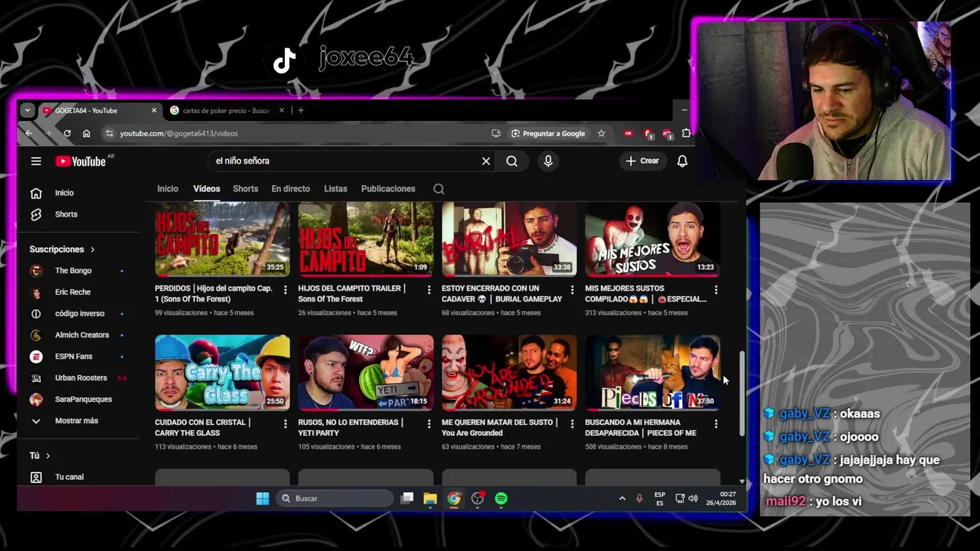Open Inicio in the YouTube sidebar
This screenshot has height=551, width=980.
64,193
